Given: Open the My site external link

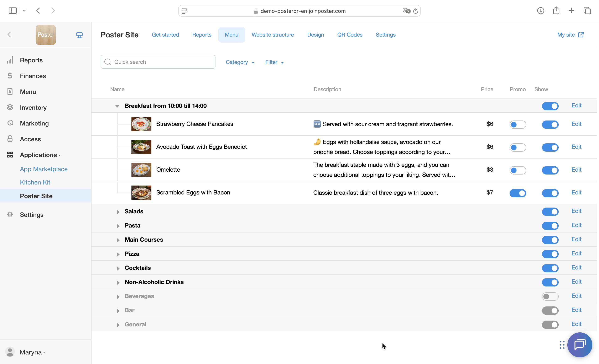Looking at the screenshot, I should [570, 35].
